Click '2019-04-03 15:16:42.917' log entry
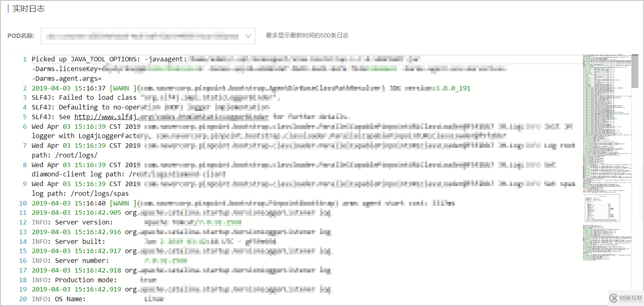644x306 pixels. [x=181, y=251]
